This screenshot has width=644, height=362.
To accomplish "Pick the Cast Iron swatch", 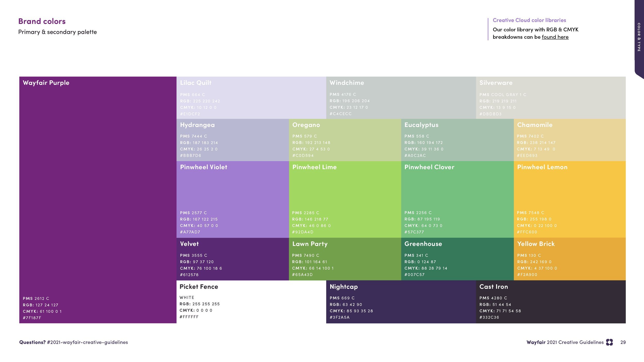I will point(551,302).
